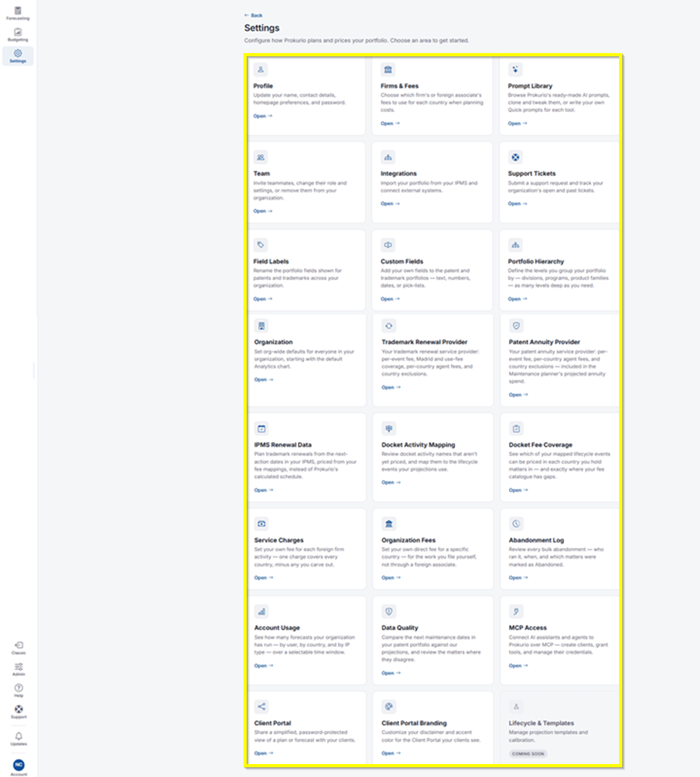Click the Prompt Library sparkle icon
Image resolution: width=700 pixels, height=777 pixels.
coord(515,69)
